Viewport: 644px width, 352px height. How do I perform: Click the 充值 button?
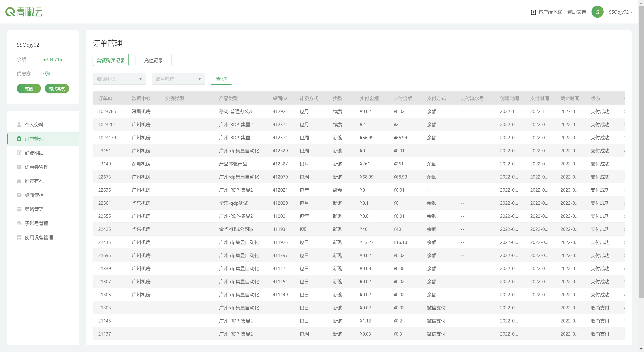click(29, 89)
